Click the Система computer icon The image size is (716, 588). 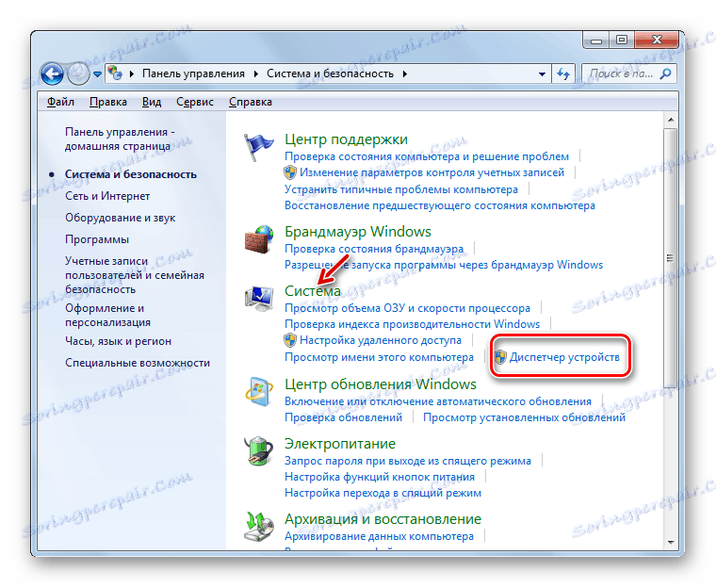click(x=259, y=299)
